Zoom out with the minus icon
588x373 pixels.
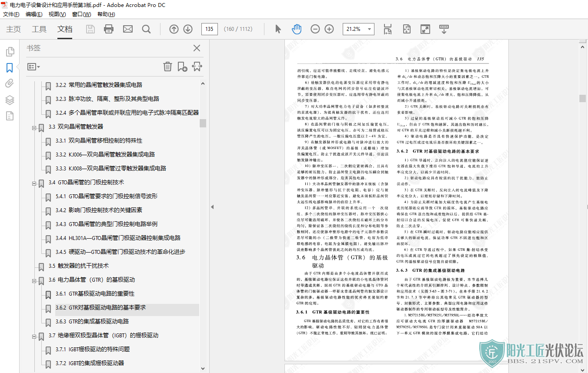pos(315,29)
